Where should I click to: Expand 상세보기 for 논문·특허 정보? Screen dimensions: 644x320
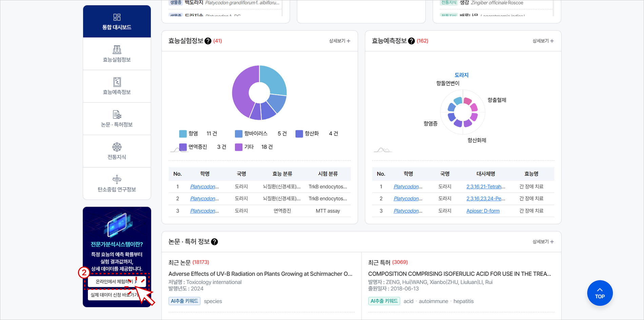point(542,241)
